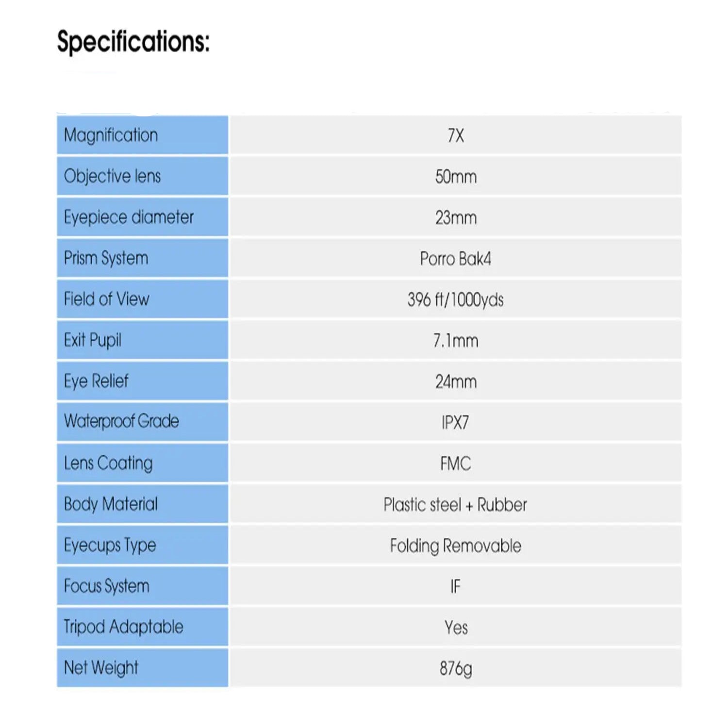Click the Folding Removable value
The height and width of the screenshot is (728, 728).
pos(456,546)
